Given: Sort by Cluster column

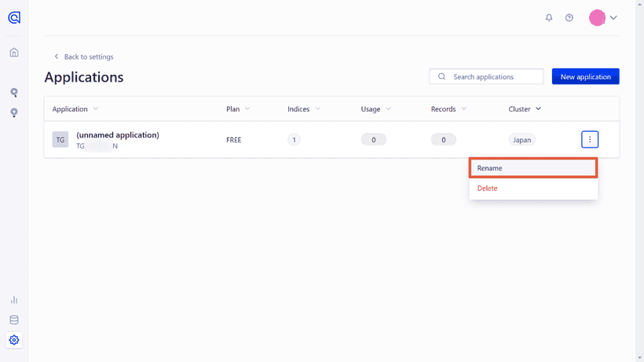Looking at the screenshot, I should pos(525,109).
